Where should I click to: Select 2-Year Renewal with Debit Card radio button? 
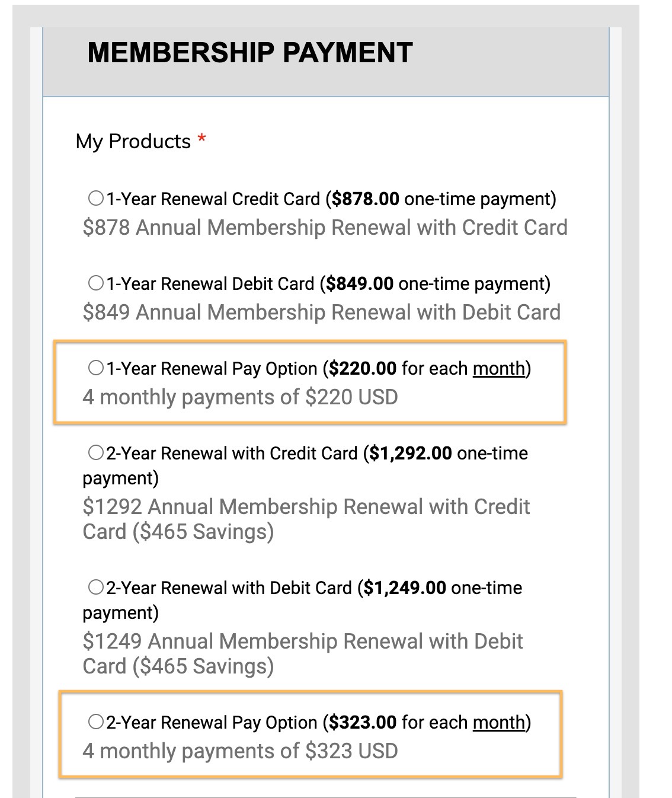(96, 588)
